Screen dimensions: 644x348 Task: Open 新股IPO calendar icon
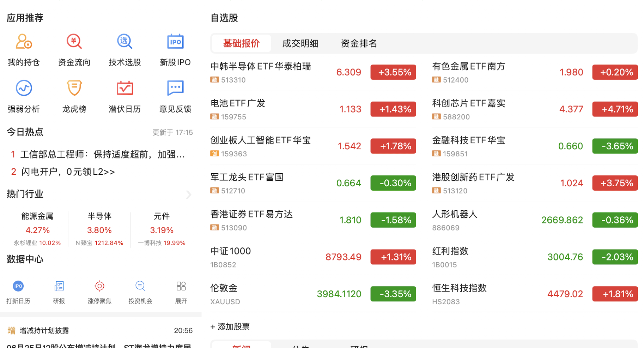pyautogui.click(x=175, y=42)
